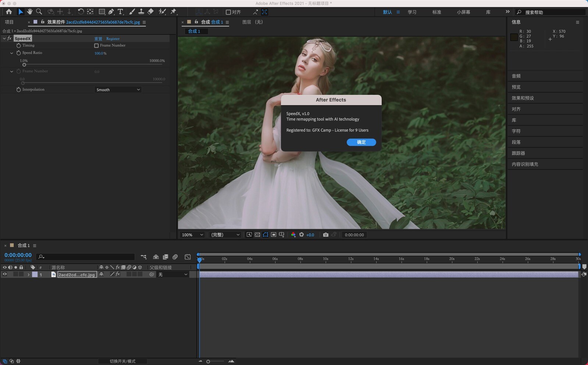This screenshot has height=365, width=588.
Task: Open the 100% magnification dropdown
Action: coord(192,235)
